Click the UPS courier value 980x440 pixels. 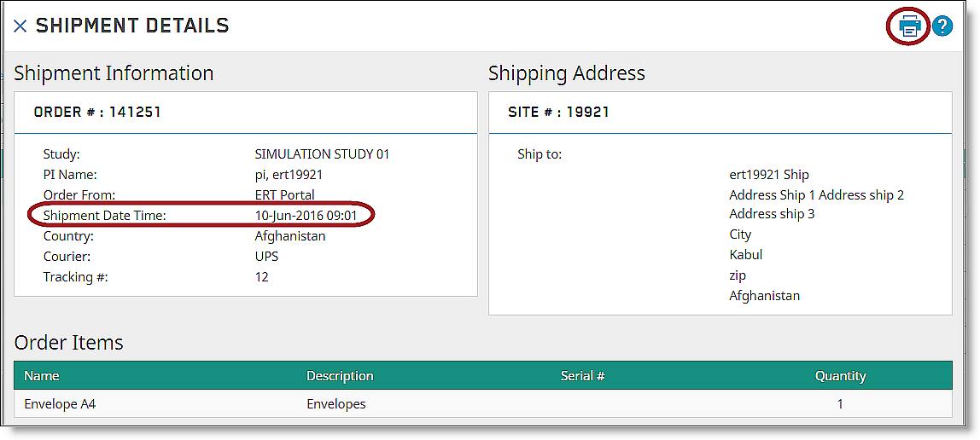[266, 257]
